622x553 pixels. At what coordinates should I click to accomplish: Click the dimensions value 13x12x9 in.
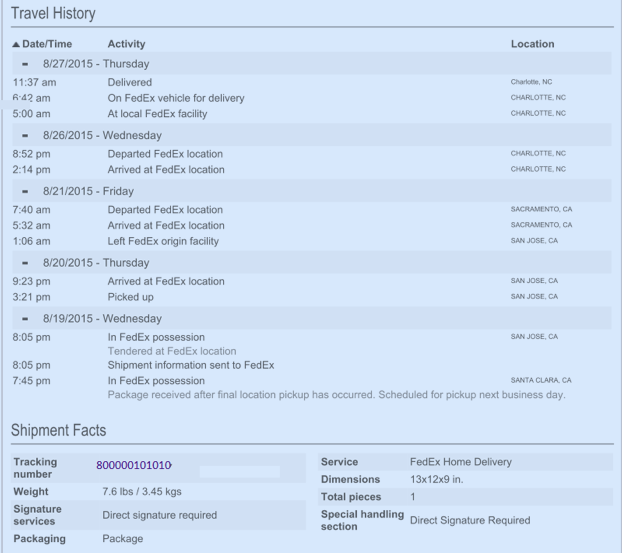(x=436, y=479)
